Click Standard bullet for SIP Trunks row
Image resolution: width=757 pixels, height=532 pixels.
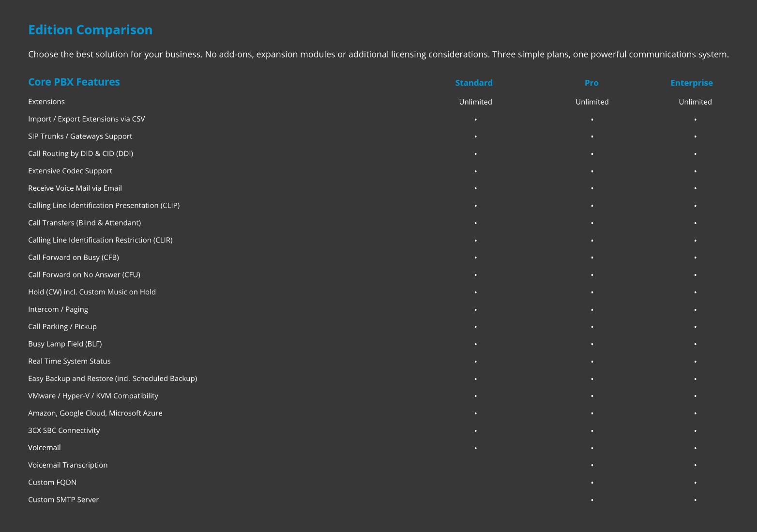click(475, 137)
